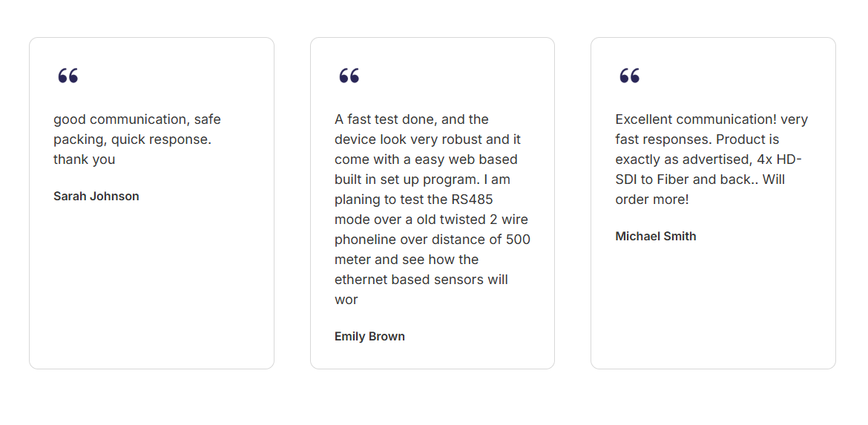Screen dimensions: 868x425
Task: Click the 'packing, quick response.' line
Action: (132, 139)
